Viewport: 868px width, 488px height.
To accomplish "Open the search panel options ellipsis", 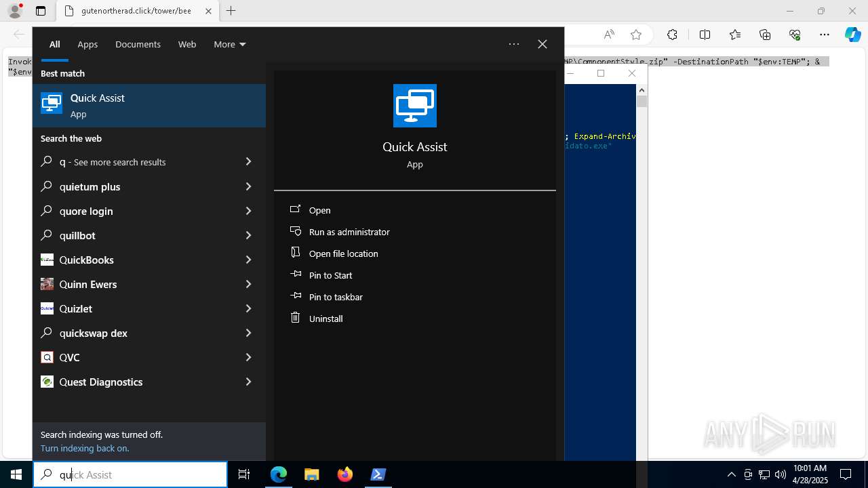I will point(514,44).
